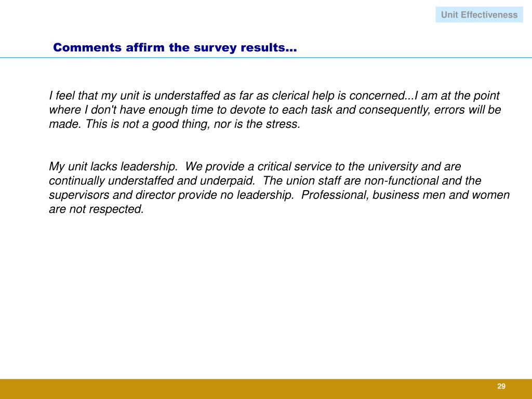Click the last line 'are not respected.'
Viewport: 532px width, 399px height.
[96, 209]
